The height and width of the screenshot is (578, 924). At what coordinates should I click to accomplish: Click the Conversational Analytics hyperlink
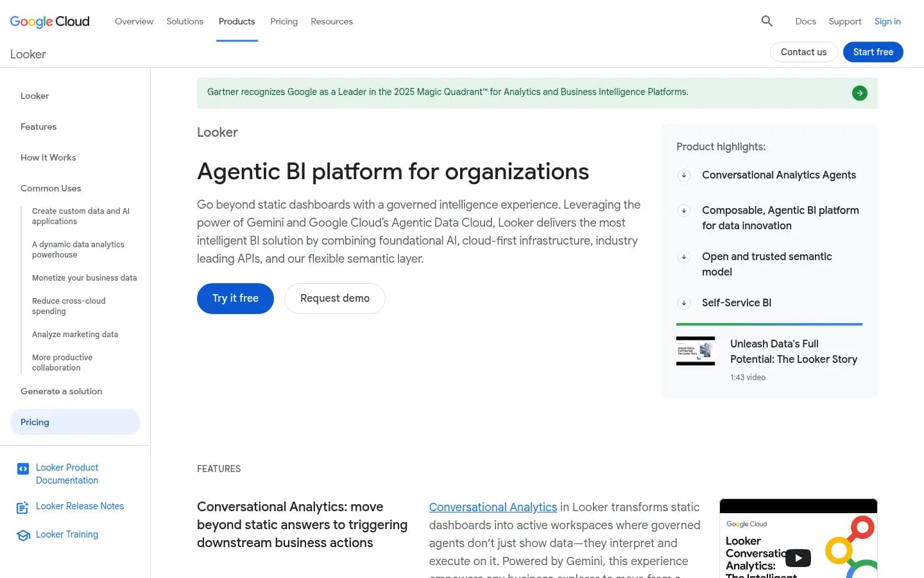coord(493,507)
